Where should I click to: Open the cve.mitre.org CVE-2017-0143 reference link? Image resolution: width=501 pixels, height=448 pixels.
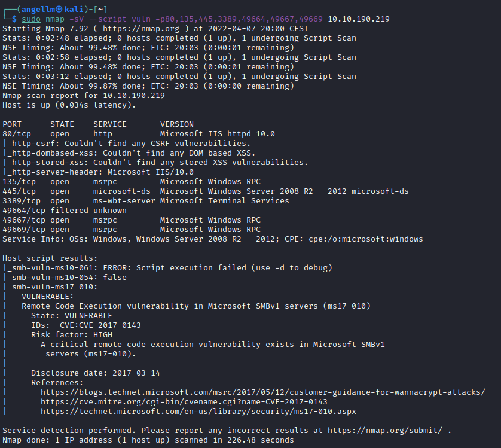coord(184,401)
